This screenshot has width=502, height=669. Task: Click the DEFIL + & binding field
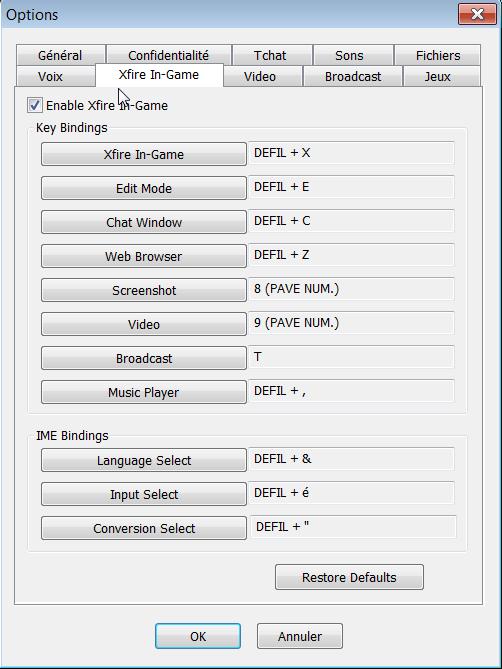tap(351, 459)
